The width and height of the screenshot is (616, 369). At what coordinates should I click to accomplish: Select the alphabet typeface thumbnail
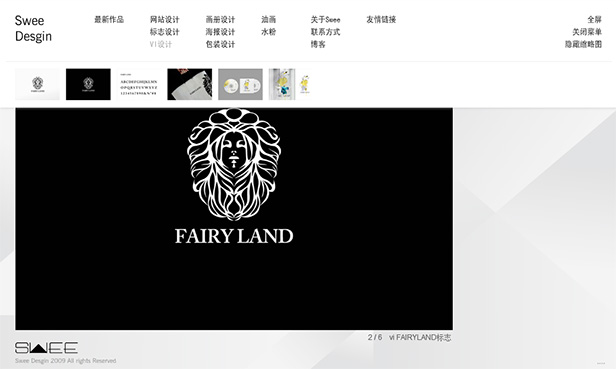coord(139,84)
